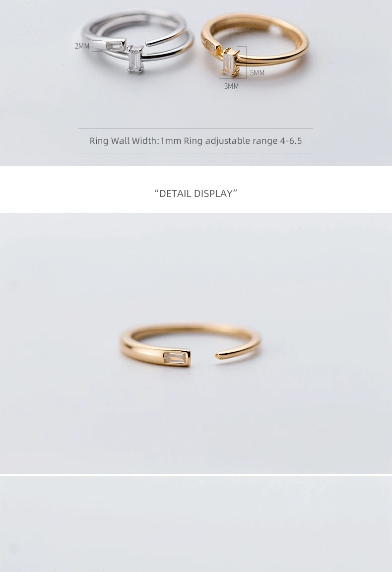This screenshot has width=392, height=572.
Task: Click the silver double-band ring photo
Action: pyautogui.click(x=138, y=41)
